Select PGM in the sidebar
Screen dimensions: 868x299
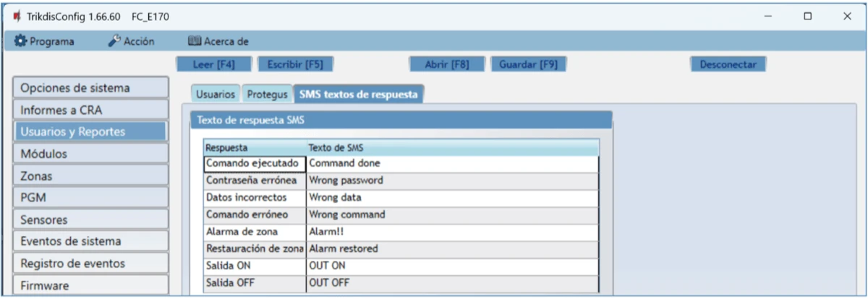point(90,197)
